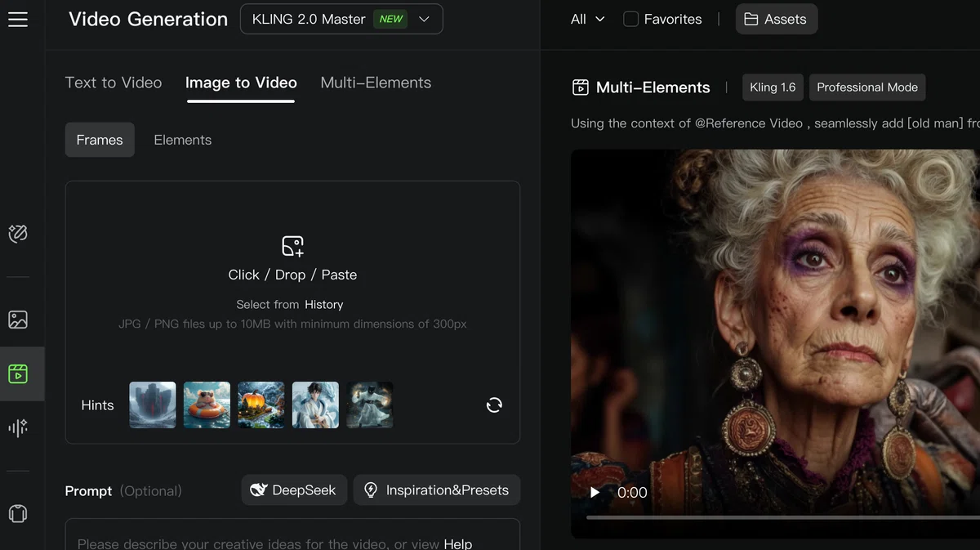980x550 pixels.
Task: Select the animal on float hint thumbnail
Action: (x=207, y=405)
